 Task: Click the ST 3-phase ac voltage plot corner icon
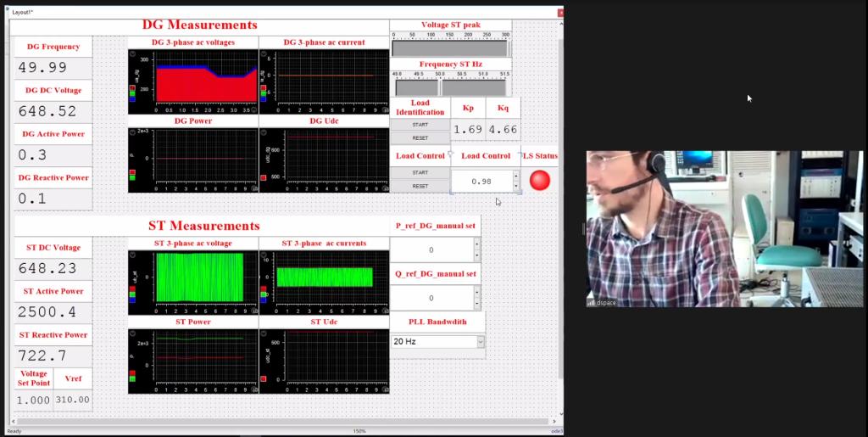pos(132,255)
